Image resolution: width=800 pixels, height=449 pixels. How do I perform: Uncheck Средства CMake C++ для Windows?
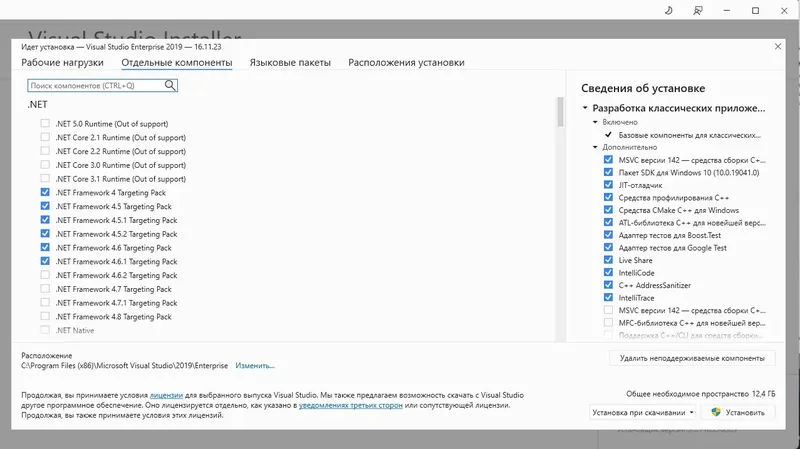pos(608,210)
